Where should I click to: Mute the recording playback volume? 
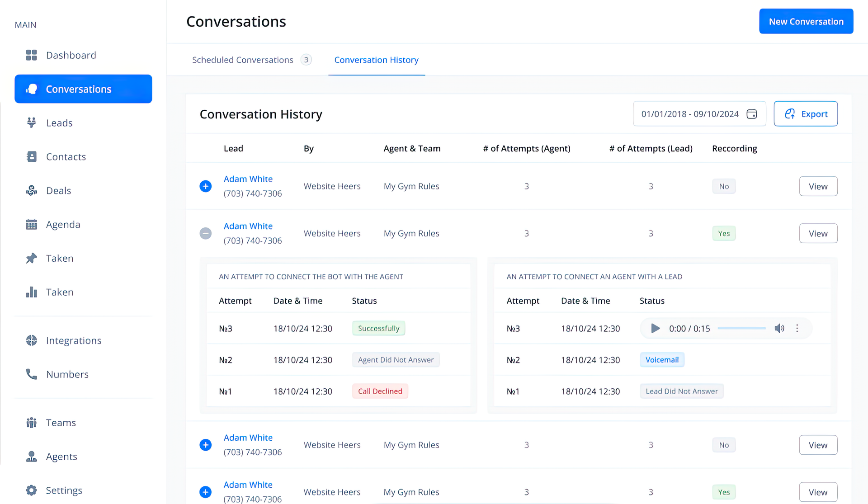tap(779, 329)
